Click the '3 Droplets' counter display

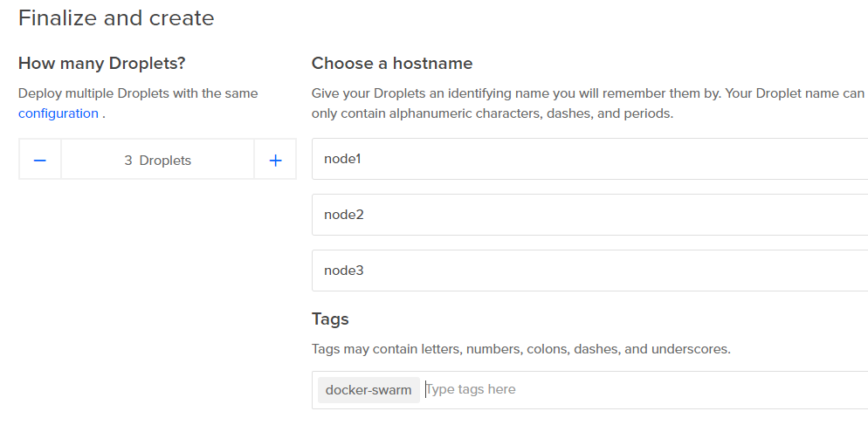tap(157, 161)
